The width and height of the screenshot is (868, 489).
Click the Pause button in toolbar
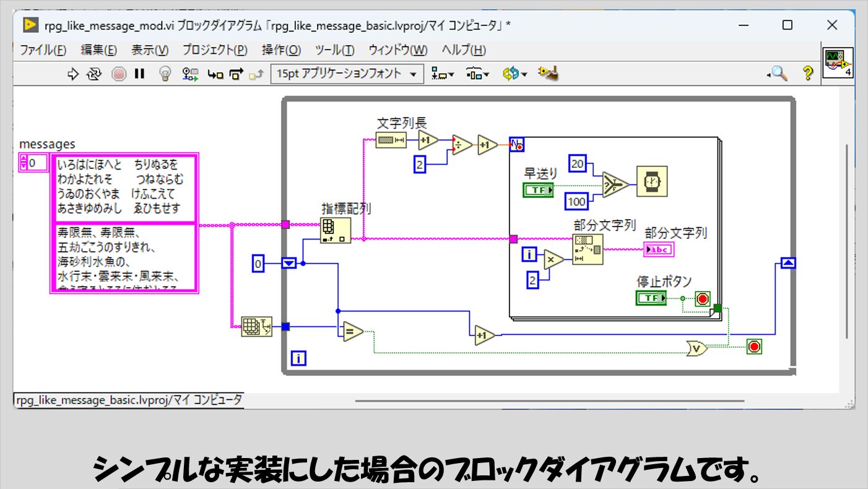139,74
